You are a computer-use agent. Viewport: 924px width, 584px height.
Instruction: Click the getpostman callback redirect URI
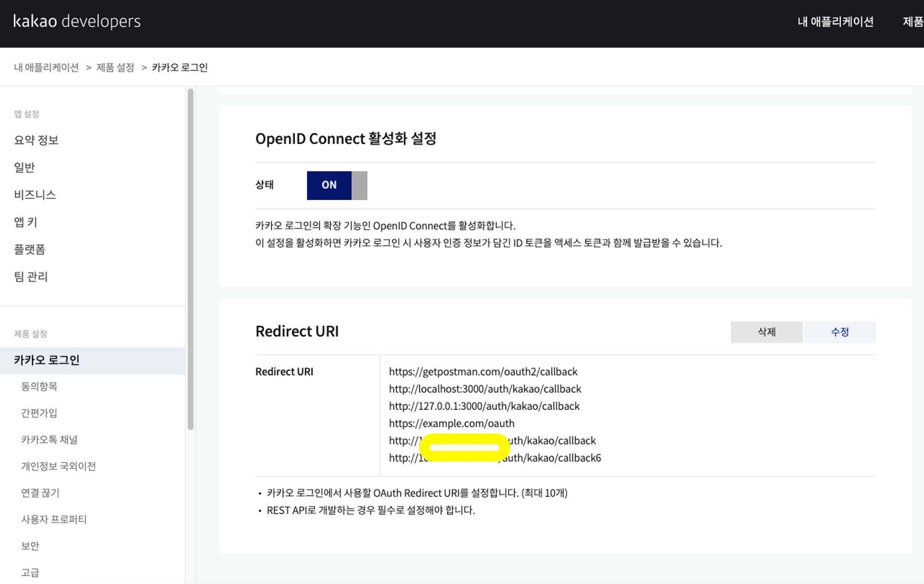click(483, 371)
